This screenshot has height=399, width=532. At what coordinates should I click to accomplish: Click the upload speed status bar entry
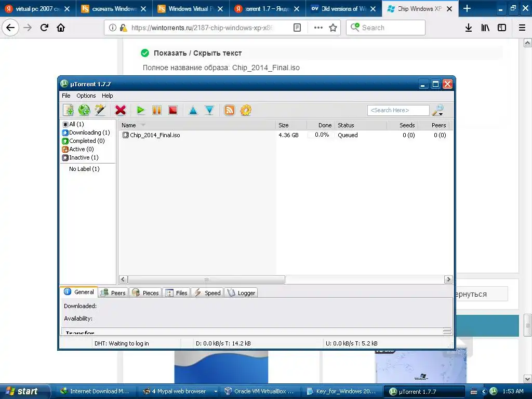[352, 343]
